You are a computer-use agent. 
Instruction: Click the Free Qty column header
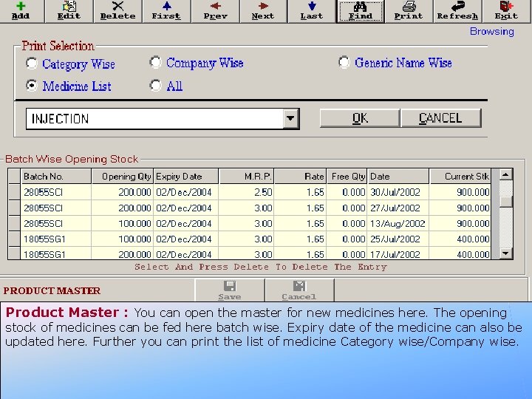click(347, 177)
